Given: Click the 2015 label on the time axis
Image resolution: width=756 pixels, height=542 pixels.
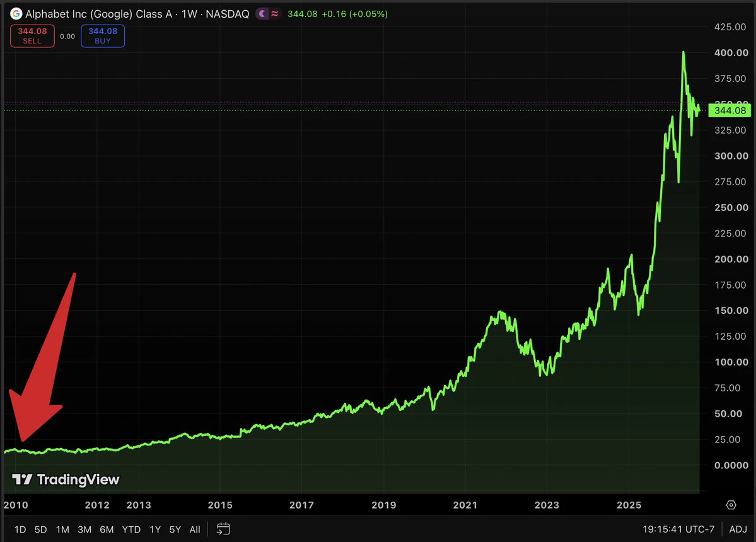Looking at the screenshot, I should click(220, 505).
